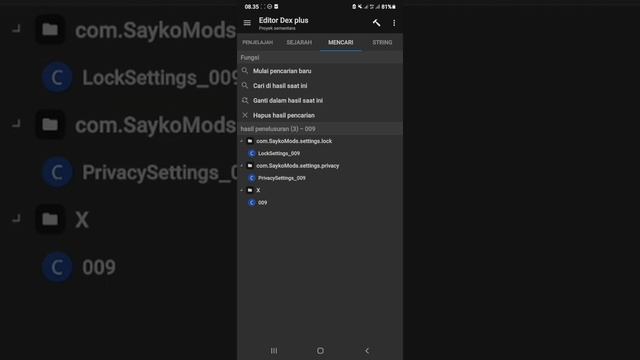Select the com.SaykoMods.settings.lock package row
Screen dimensions: 640x360
pos(320,141)
